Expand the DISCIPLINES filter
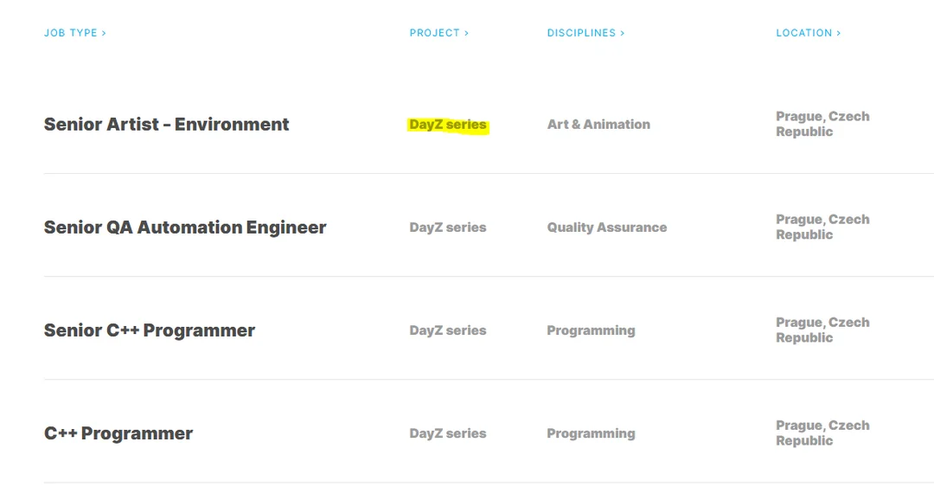This screenshot has height=487, width=934. coord(585,33)
